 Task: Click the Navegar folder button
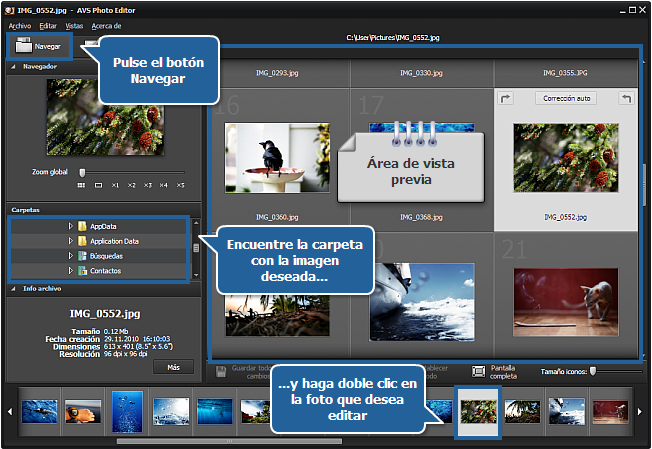click(x=39, y=46)
